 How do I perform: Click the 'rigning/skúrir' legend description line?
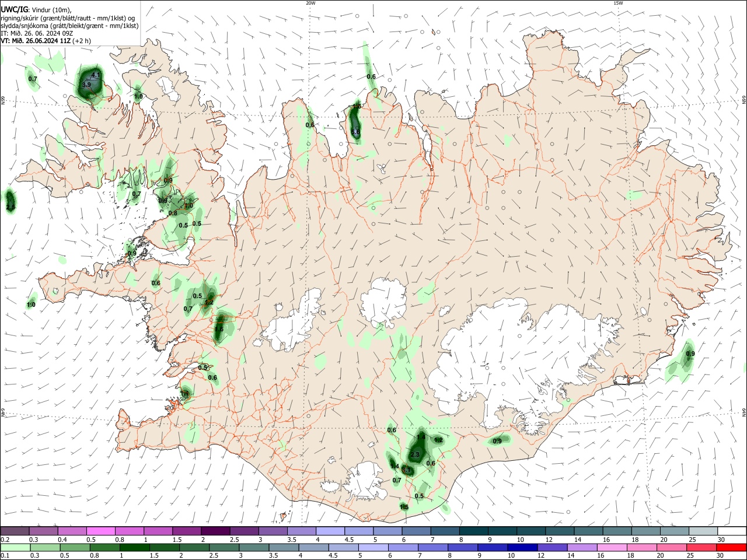point(68,18)
